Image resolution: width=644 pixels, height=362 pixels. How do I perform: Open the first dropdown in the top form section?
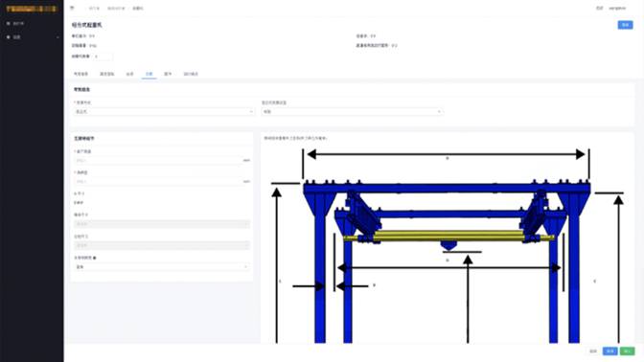coord(164,112)
